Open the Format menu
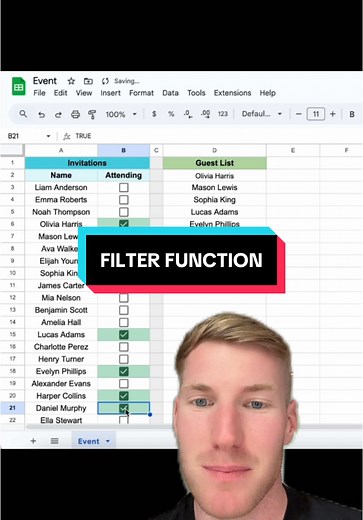The image size is (363, 520). 141,93
